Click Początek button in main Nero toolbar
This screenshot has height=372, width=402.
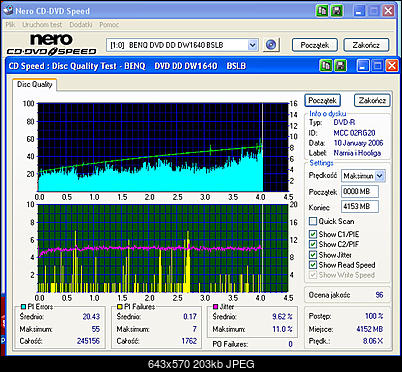point(315,45)
